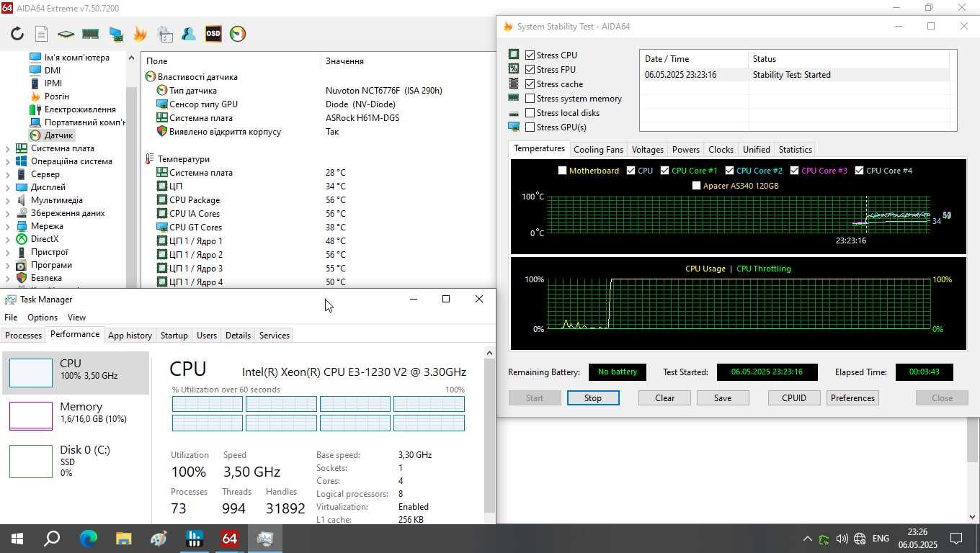Click the CPU Package temperature row icon
This screenshot has width=980, height=553.
click(162, 200)
